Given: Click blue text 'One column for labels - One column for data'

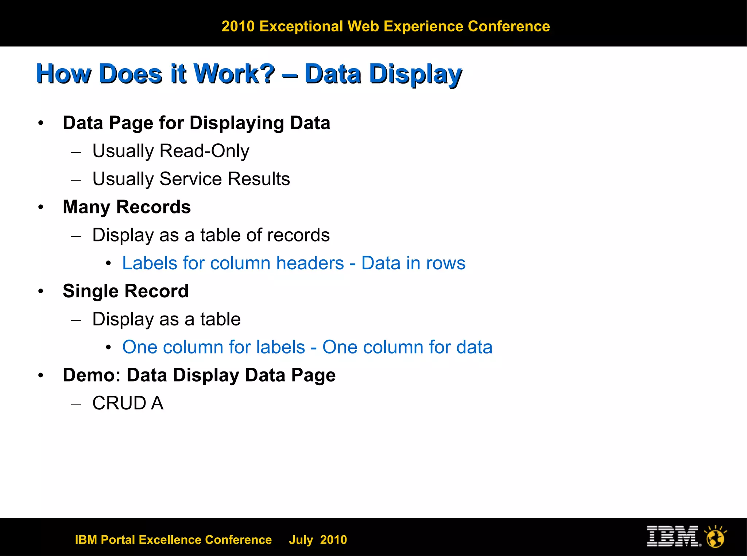Looking at the screenshot, I should pos(307,347).
